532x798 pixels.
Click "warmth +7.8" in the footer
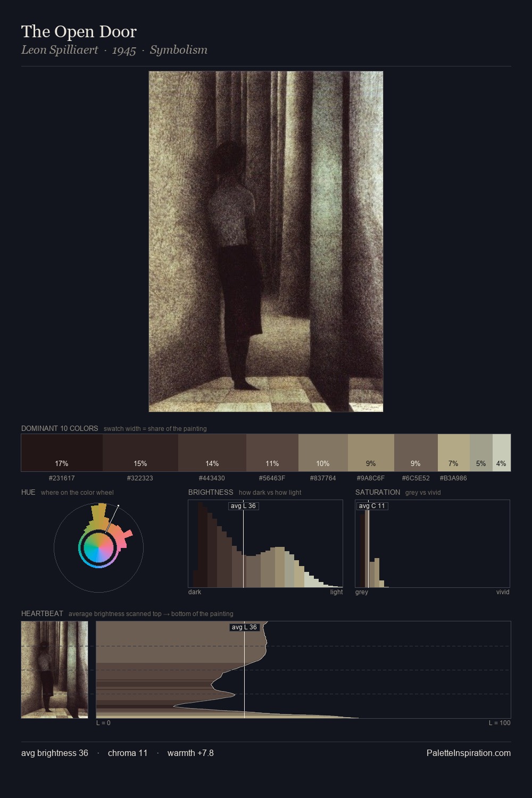click(190, 753)
